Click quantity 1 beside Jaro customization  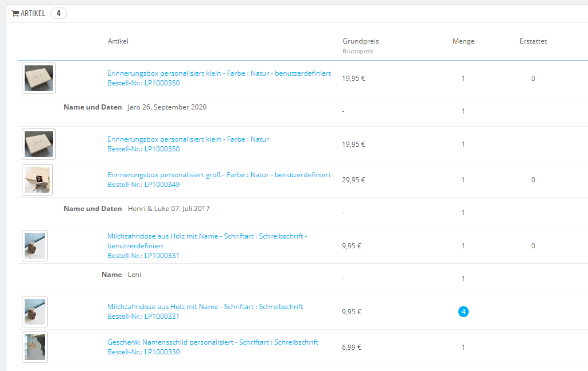click(464, 111)
